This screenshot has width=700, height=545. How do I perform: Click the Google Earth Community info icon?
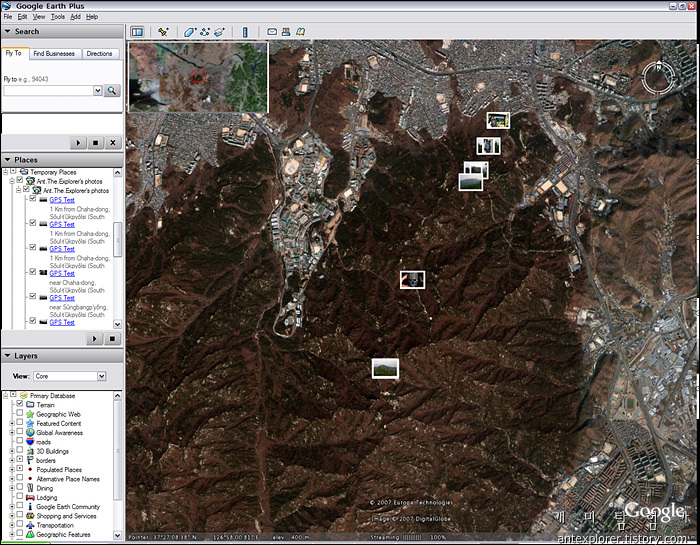tap(30, 507)
